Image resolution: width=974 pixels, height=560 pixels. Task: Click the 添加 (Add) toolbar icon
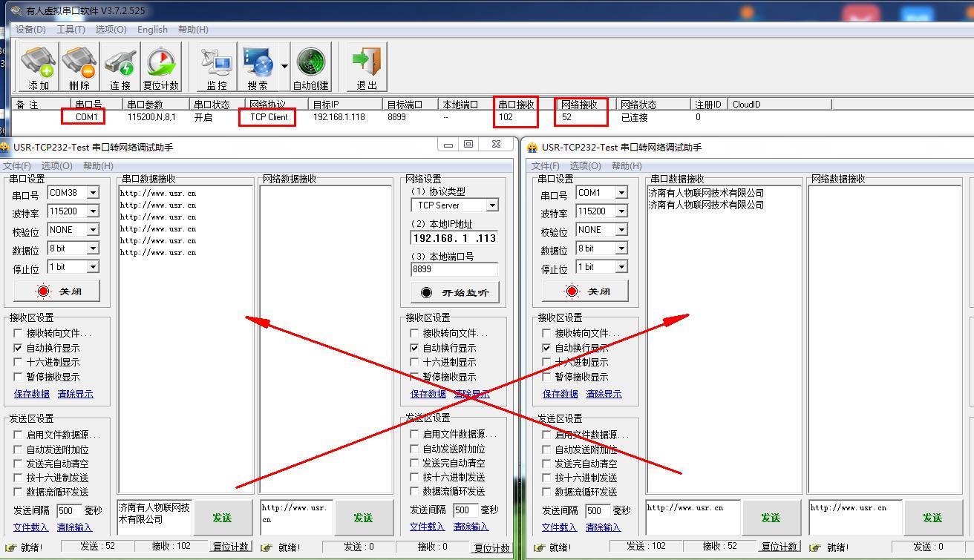(38, 67)
